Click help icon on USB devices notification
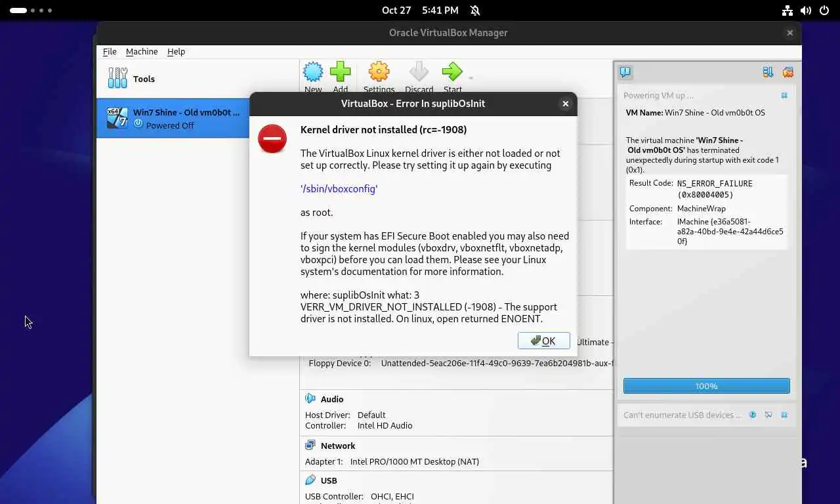This screenshot has width=840, height=504. pyautogui.click(x=753, y=415)
